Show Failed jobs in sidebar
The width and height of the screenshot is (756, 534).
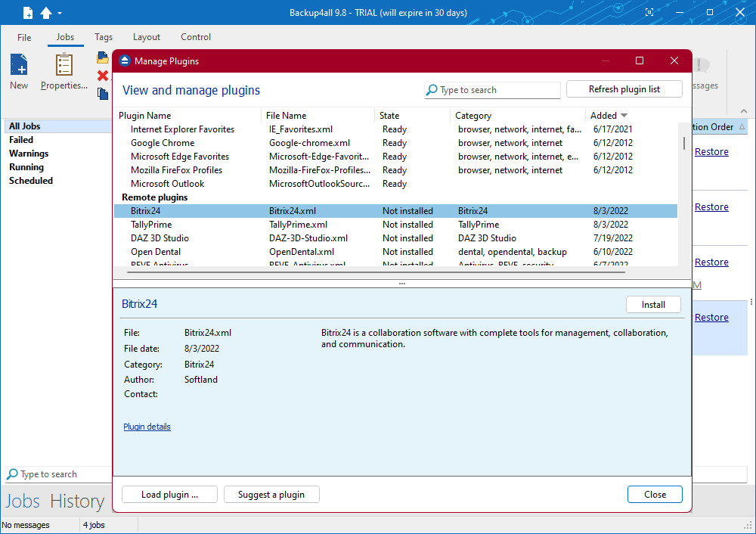21,140
